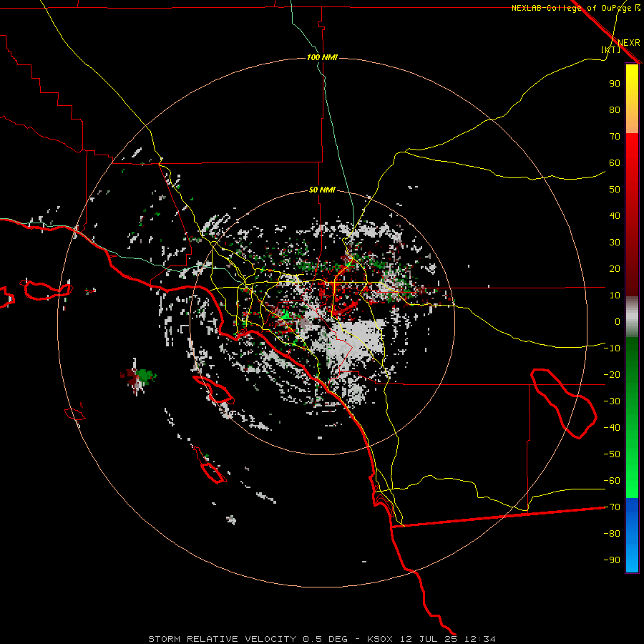Click the NEXR label at top right
The image size is (644, 644).
click(x=629, y=43)
